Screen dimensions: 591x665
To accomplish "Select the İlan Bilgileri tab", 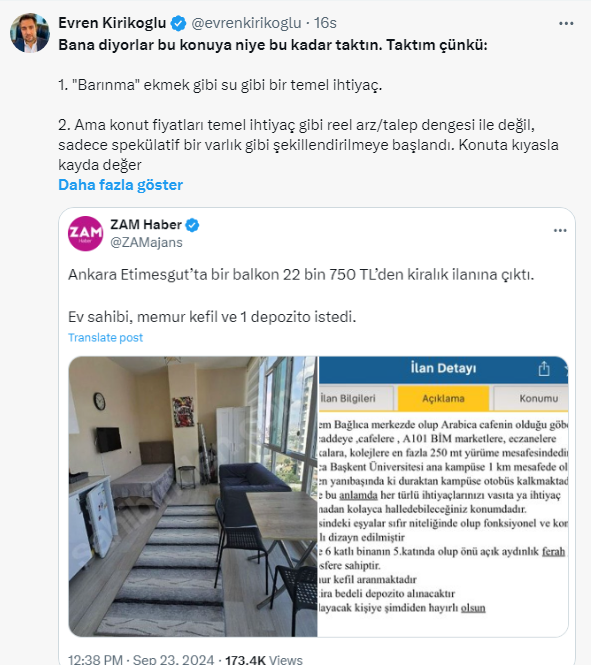I will 355,398.
